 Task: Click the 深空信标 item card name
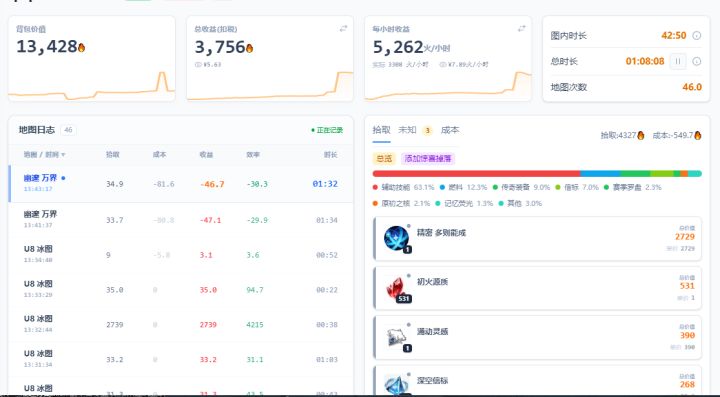pos(432,380)
